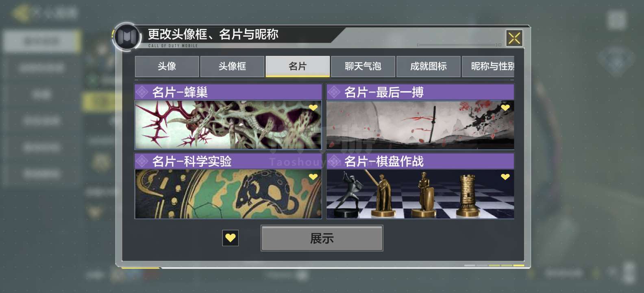The image size is (644, 293).
Task: Select the 昵称与性别 tab
Action: (488, 66)
